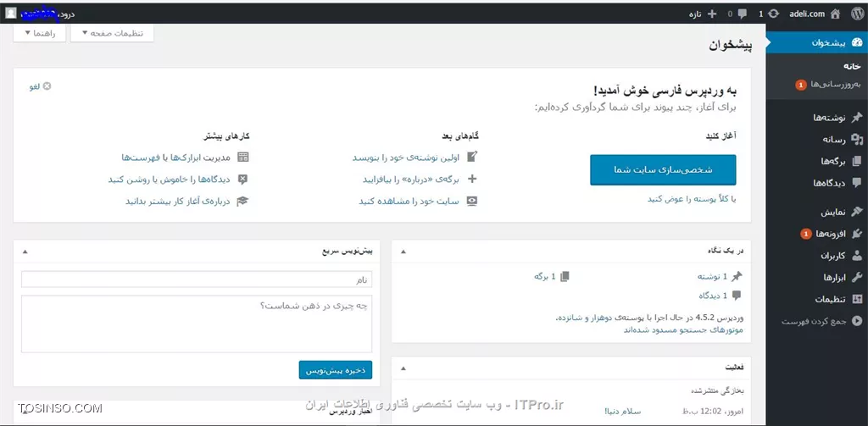The width and height of the screenshot is (868, 426).
Task: Click the plus icon next to تازه
Action: [x=712, y=14]
